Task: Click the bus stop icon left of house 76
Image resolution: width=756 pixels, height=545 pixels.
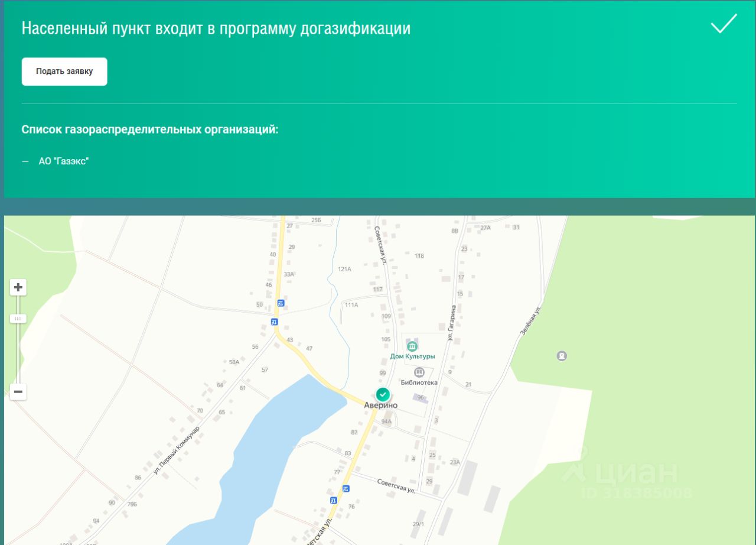Action: tap(333, 500)
